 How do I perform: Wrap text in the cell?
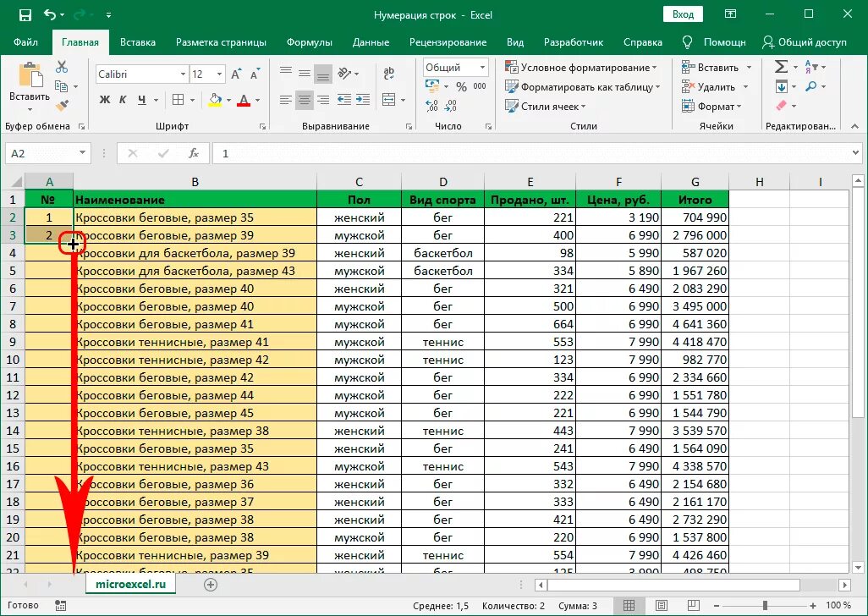point(388,73)
